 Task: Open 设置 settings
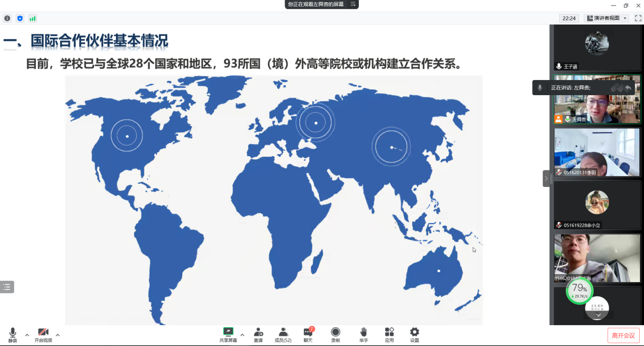coord(414,335)
